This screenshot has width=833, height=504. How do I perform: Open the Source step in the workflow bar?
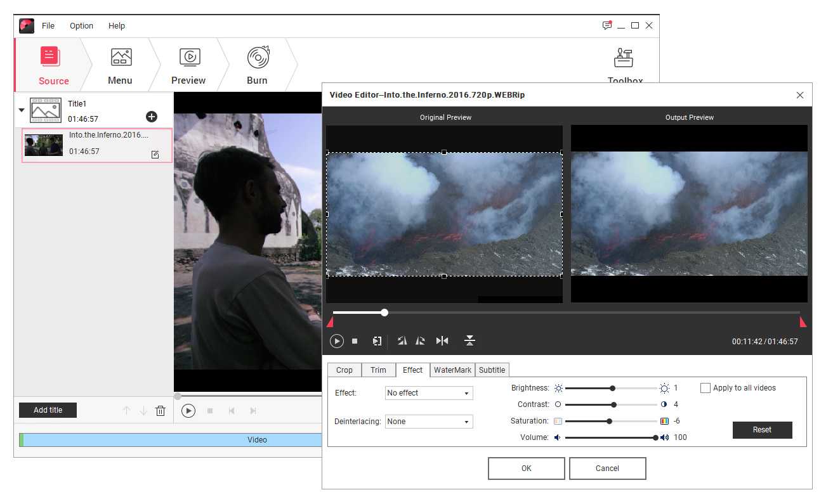tap(53, 65)
